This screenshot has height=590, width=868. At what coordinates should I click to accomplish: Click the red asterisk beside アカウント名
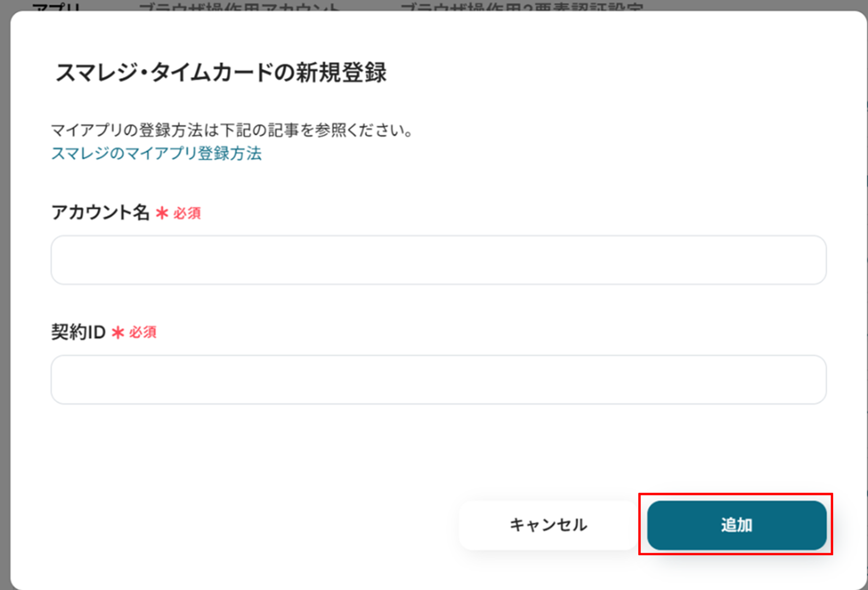162,213
